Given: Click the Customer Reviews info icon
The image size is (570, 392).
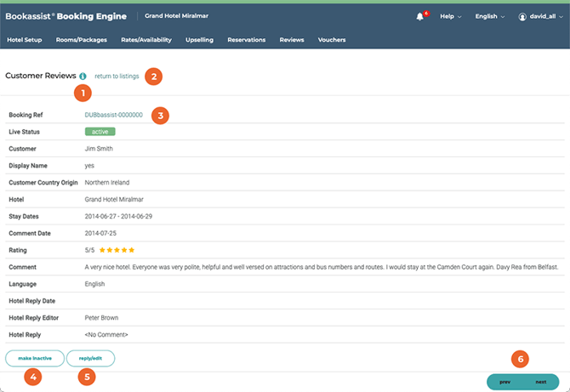Looking at the screenshot, I should 83,76.
